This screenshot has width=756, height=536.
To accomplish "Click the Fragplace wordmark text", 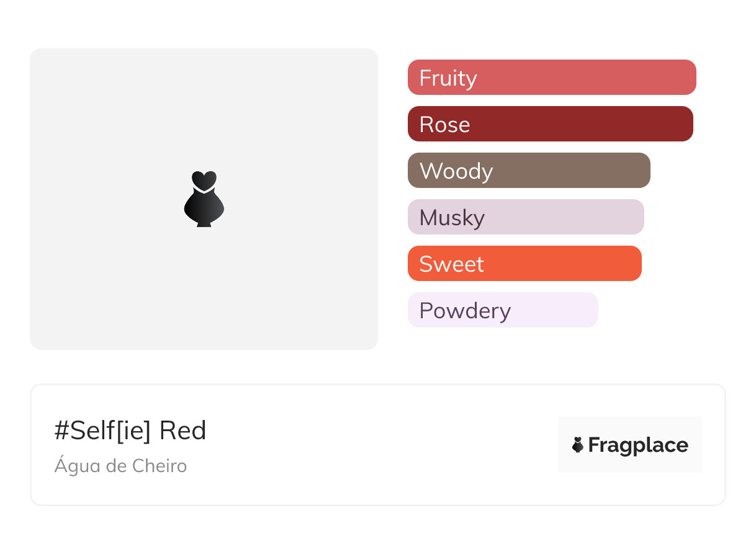I will click(638, 445).
